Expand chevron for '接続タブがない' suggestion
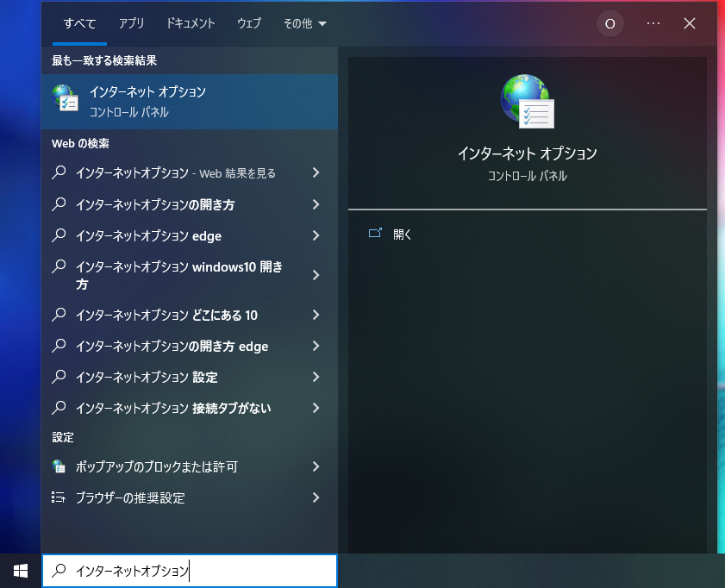Screen dimensions: 725x588 tap(316, 408)
